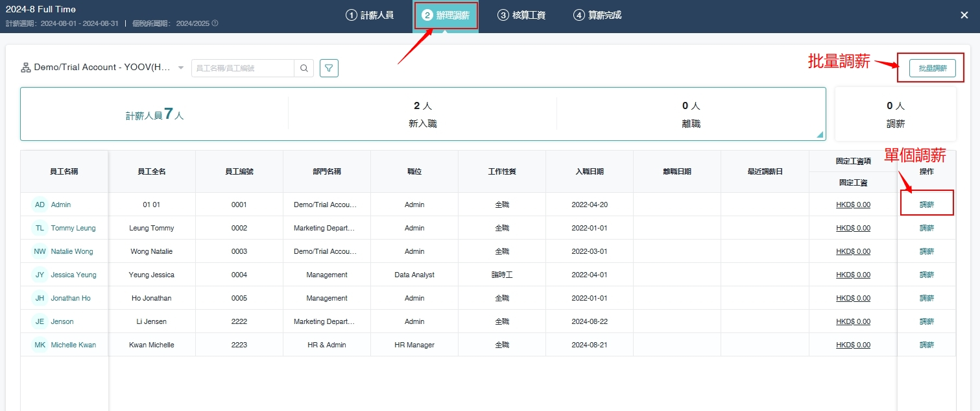Screen dimensions: 980x411
Task: Open Natalie Wong's HKD$ 0.00 salary link
Action: tap(853, 251)
